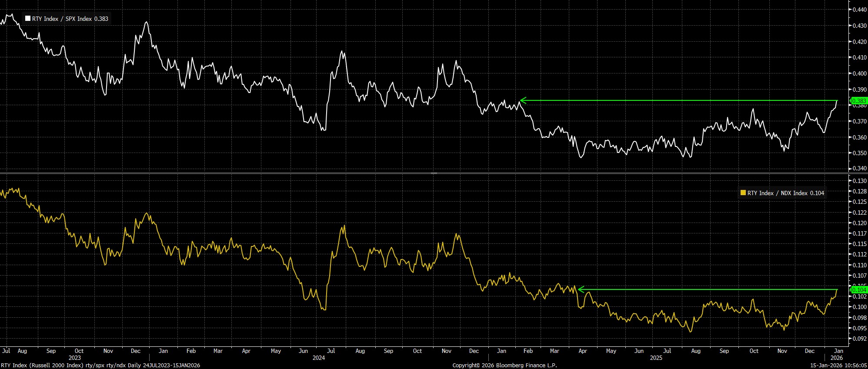Screen dimensions: 868x369
Task: Click the green arrowhead in the lower panel
Action: click(580, 289)
